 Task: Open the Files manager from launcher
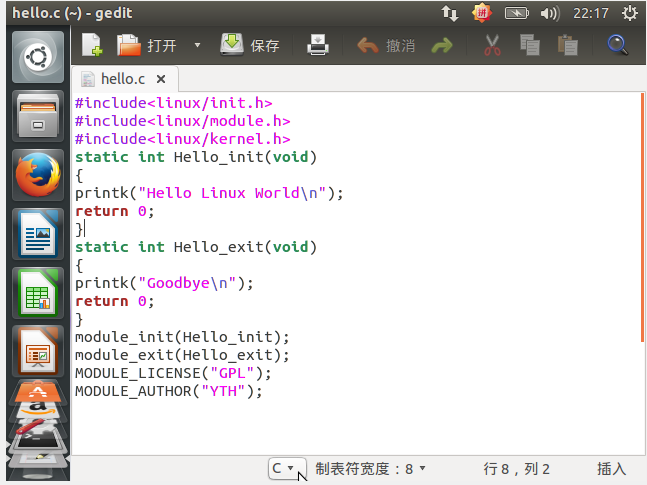(x=38, y=116)
